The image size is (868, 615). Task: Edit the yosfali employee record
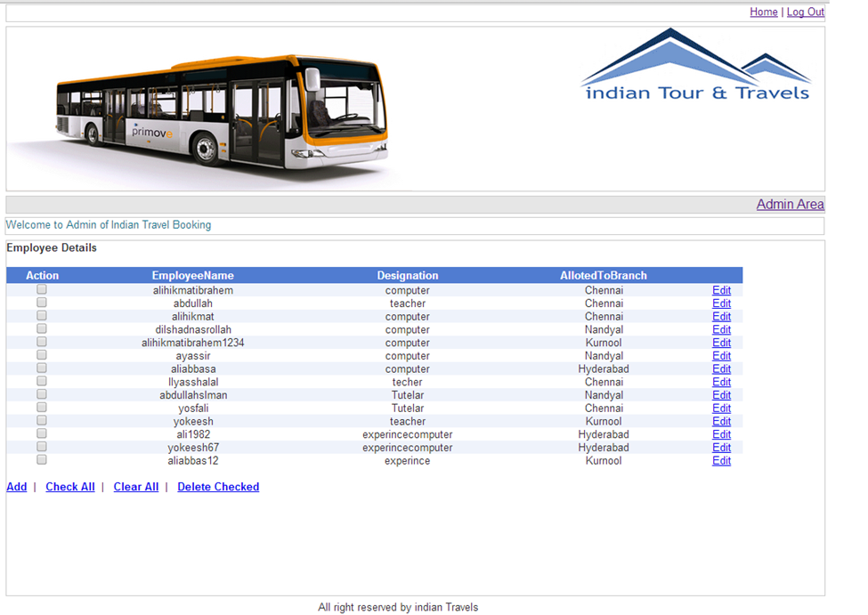pos(721,408)
